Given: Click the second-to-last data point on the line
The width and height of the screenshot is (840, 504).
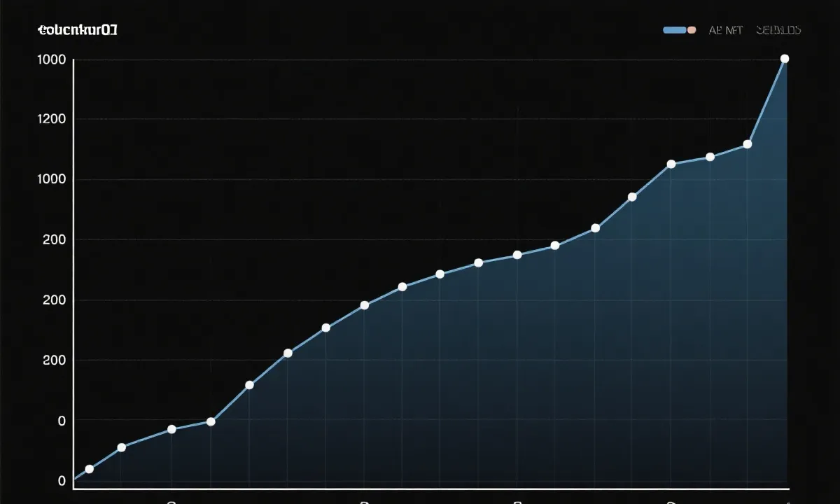Looking at the screenshot, I should pos(748,144).
